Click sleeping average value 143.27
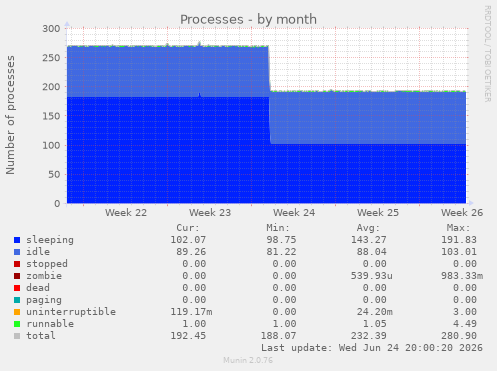 pos(368,240)
